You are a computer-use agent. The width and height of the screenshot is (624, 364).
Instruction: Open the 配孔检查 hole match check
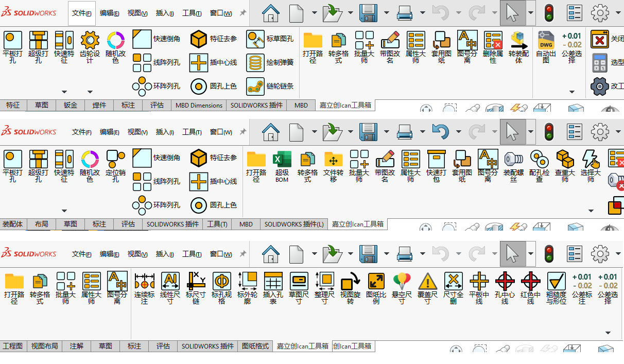(x=539, y=166)
